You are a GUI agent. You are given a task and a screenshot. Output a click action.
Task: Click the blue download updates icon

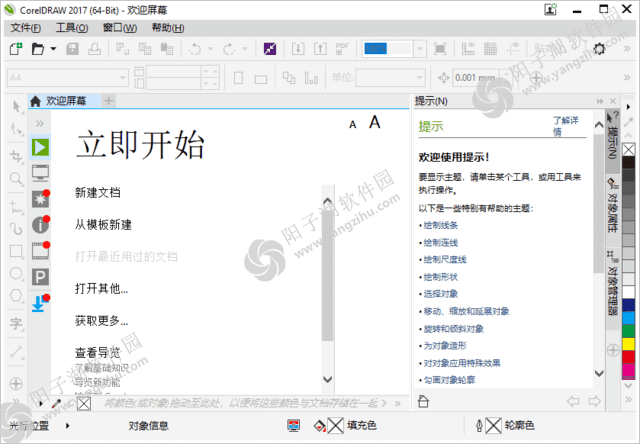39,303
